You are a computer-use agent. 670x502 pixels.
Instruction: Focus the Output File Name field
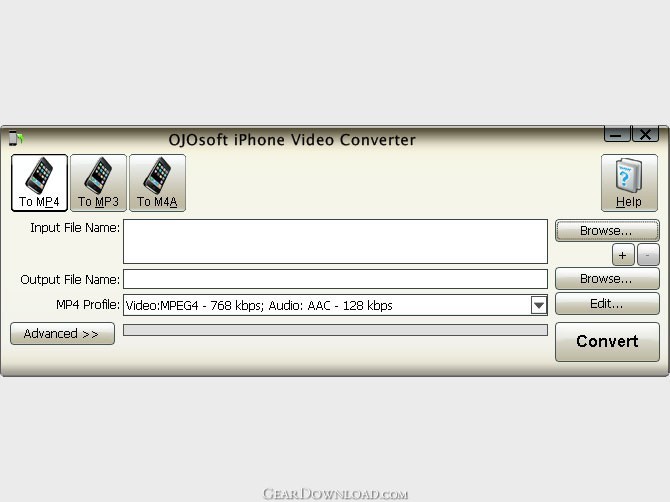[335, 279]
